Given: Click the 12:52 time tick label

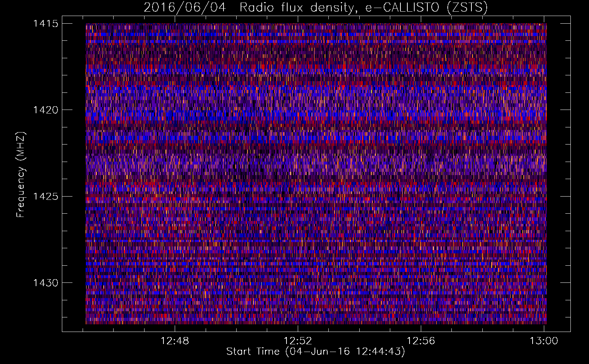Looking at the screenshot, I should pos(298,341).
